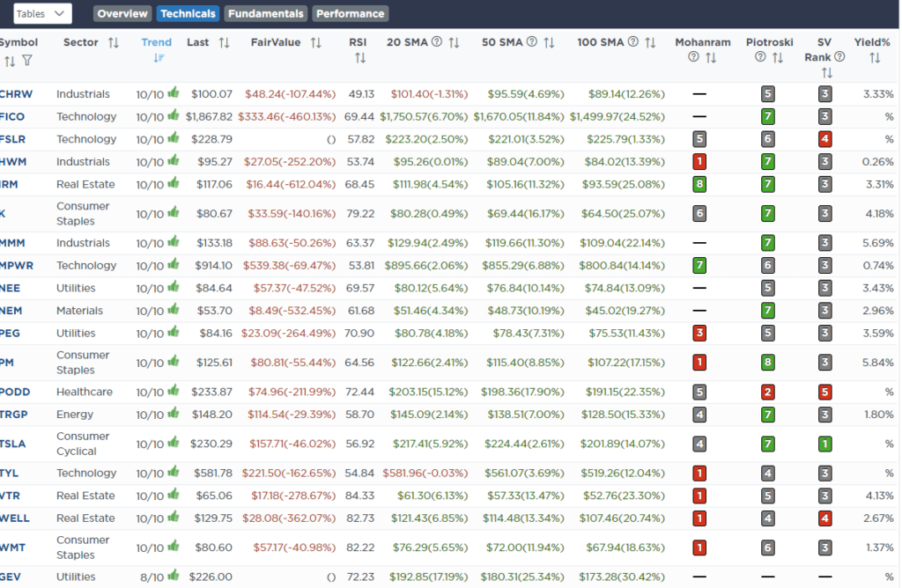The width and height of the screenshot is (902, 588).
Task: Select Healthcare sector in PODD row
Action: (x=85, y=392)
